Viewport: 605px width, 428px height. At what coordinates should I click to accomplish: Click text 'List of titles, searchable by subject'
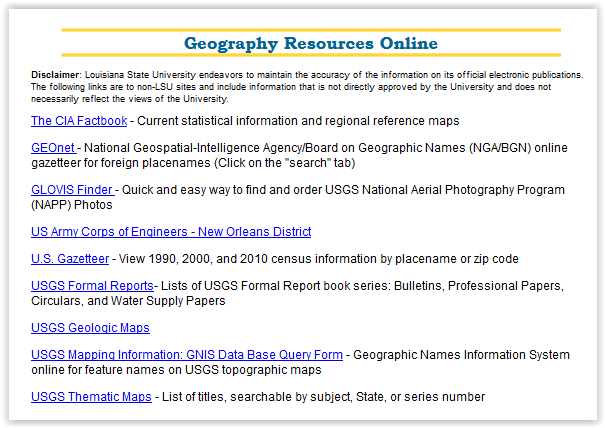tap(257, 397)
